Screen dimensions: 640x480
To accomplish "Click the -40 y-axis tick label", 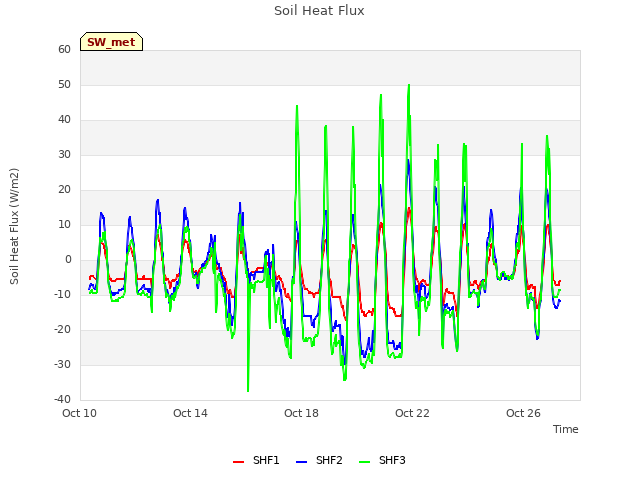I will pyautogui.click(x=63, y=400).
